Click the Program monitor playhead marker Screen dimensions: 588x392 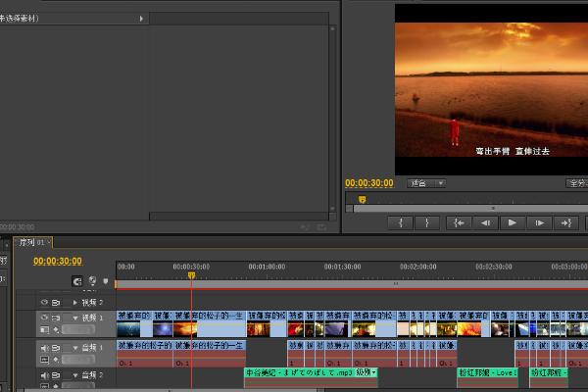point(362,200)
